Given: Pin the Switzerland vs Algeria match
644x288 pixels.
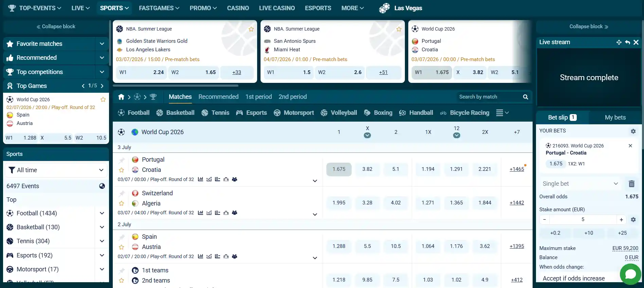Looking at the screenshot, I should 122,194.
